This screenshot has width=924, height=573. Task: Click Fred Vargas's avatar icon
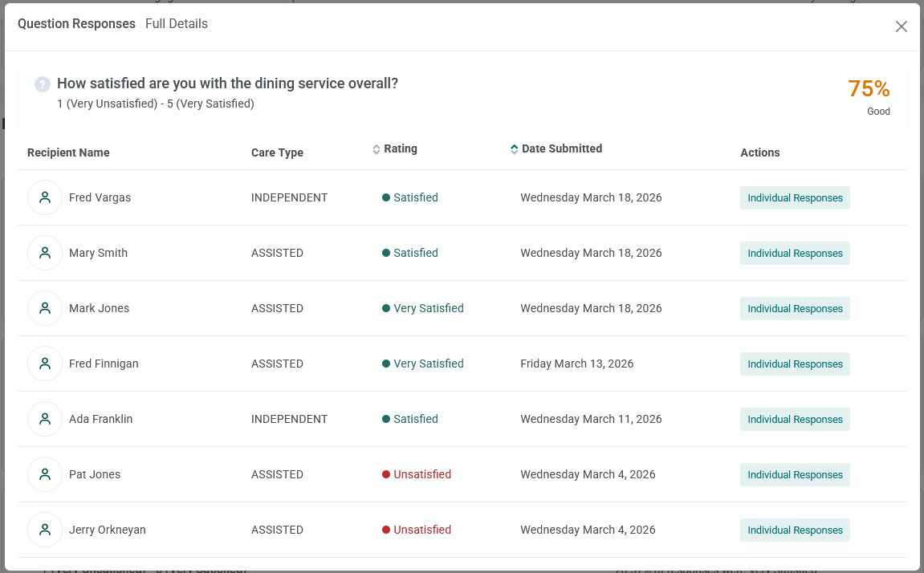click(x=45, y=197)
